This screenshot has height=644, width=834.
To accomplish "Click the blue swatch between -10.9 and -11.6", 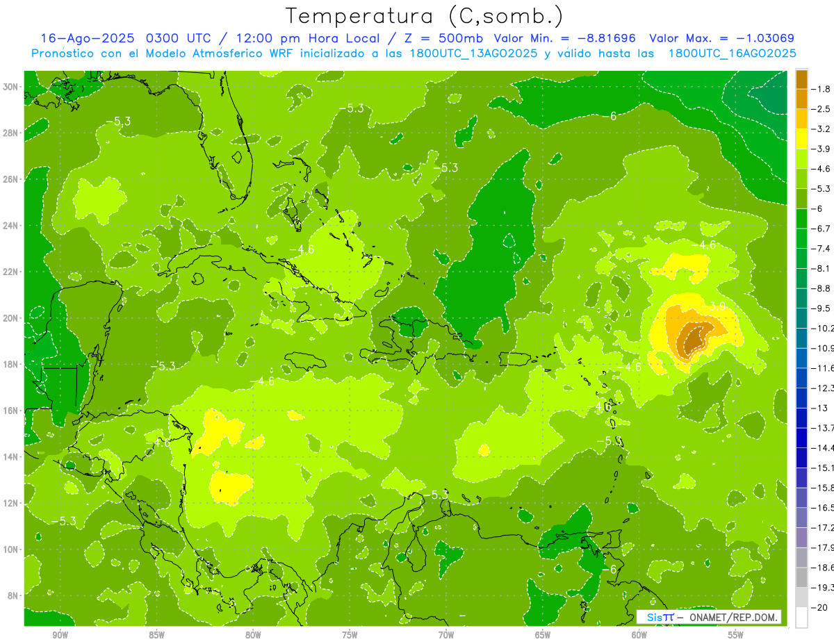I will [801, 358].
